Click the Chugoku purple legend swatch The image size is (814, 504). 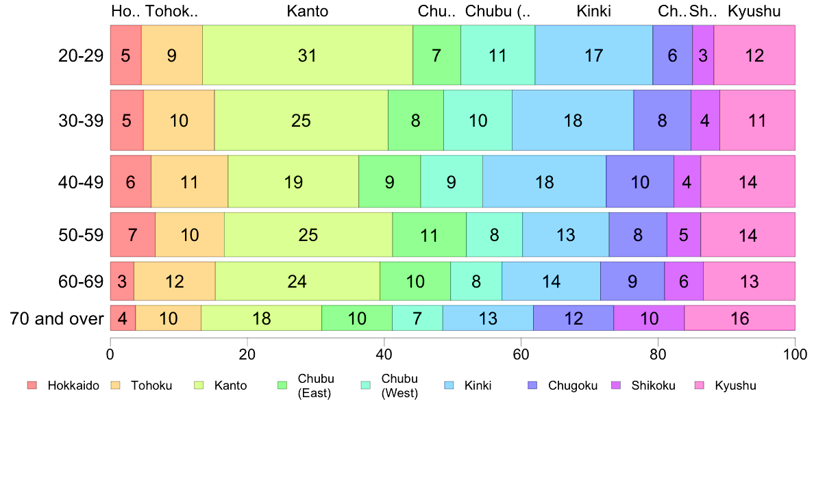532,385
